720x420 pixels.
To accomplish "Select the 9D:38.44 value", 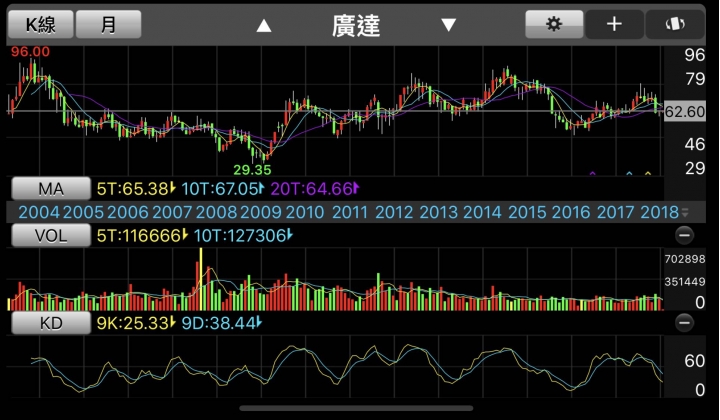I will click(222, 323).
